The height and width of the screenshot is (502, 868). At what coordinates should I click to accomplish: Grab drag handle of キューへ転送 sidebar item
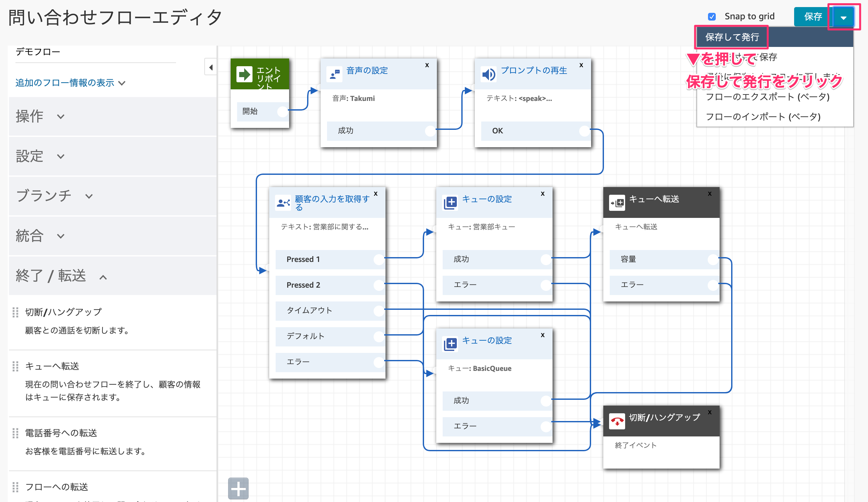click(15, 366)
